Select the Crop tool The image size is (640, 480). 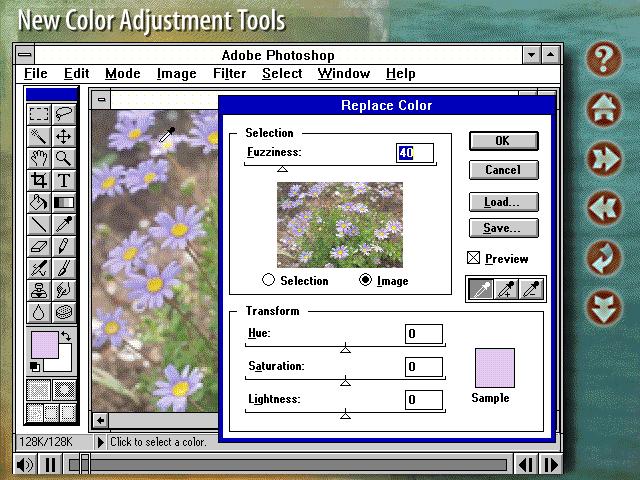(39, 180)
